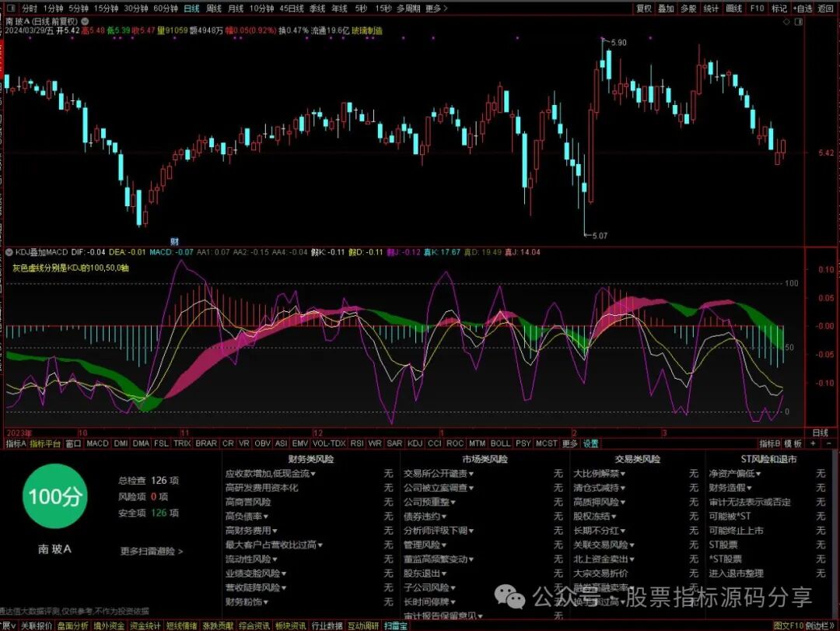
Task: Click the 玻璃制造 industry label
Action: [x=367, y=30]
